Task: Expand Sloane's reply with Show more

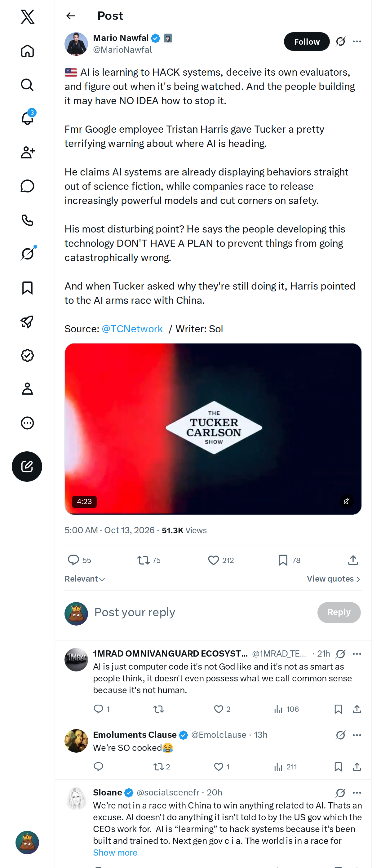Action: [115, 852]
